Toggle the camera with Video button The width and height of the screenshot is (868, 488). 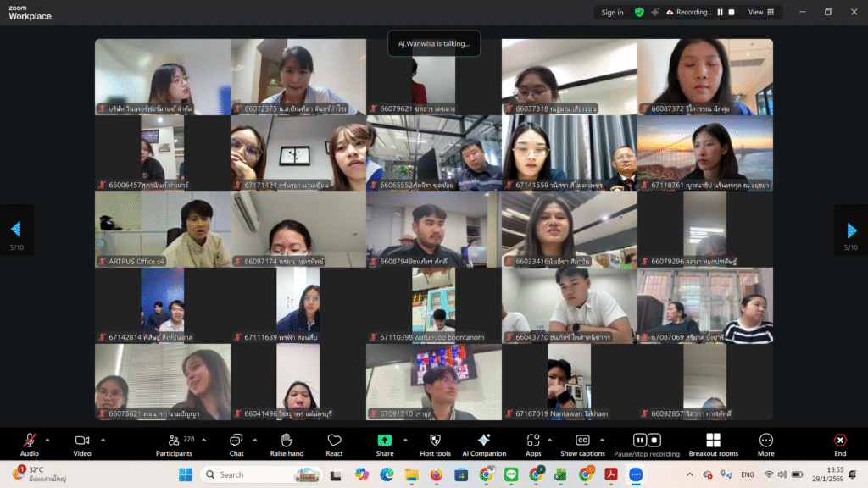(82, 441)
